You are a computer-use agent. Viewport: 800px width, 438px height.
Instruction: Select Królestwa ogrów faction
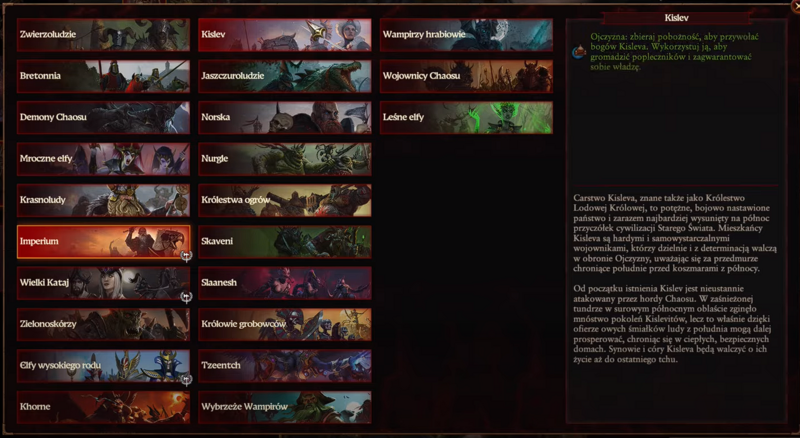coord(285,200)
